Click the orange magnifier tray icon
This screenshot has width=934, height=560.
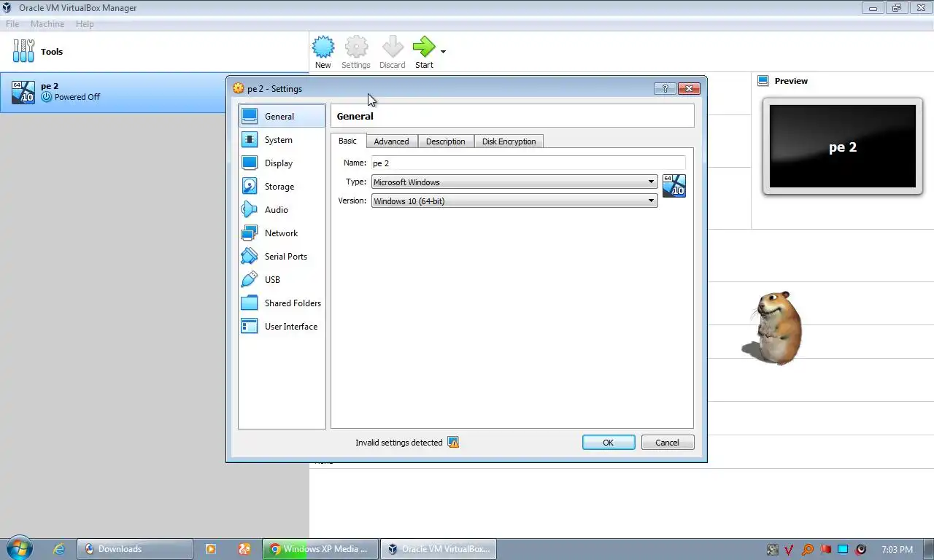pos(808,550)
